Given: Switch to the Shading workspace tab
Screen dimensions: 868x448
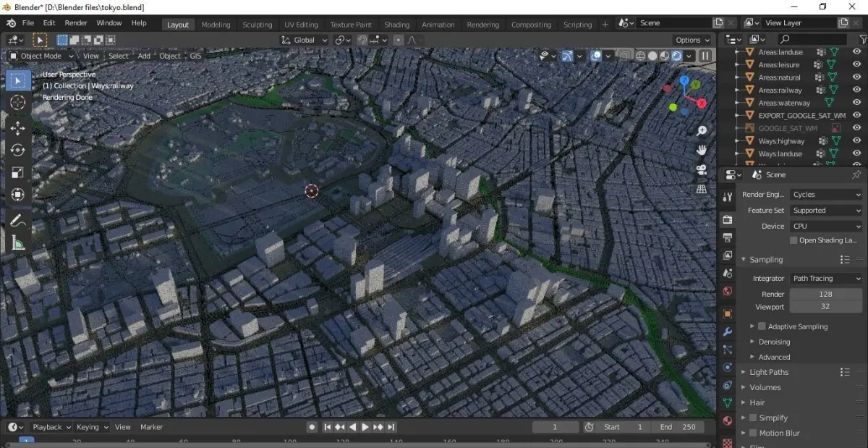Looking at the screenshot, I should point(396,25).
